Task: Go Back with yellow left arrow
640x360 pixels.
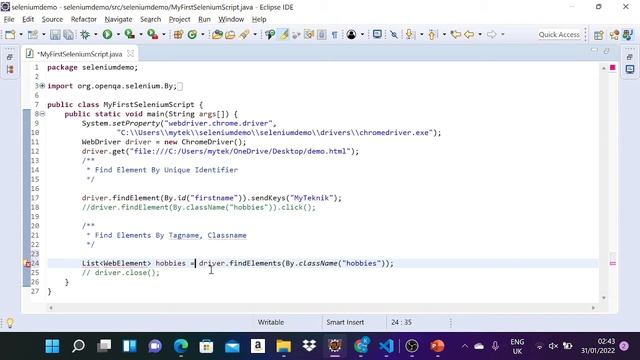Action: [469, 35]
